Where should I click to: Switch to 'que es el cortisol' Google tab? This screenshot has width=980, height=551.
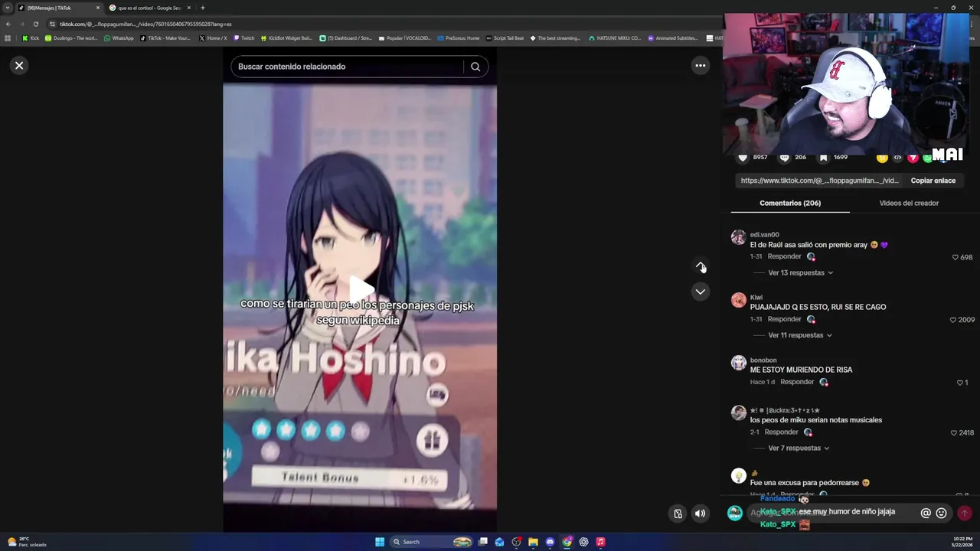coord(149,8)
